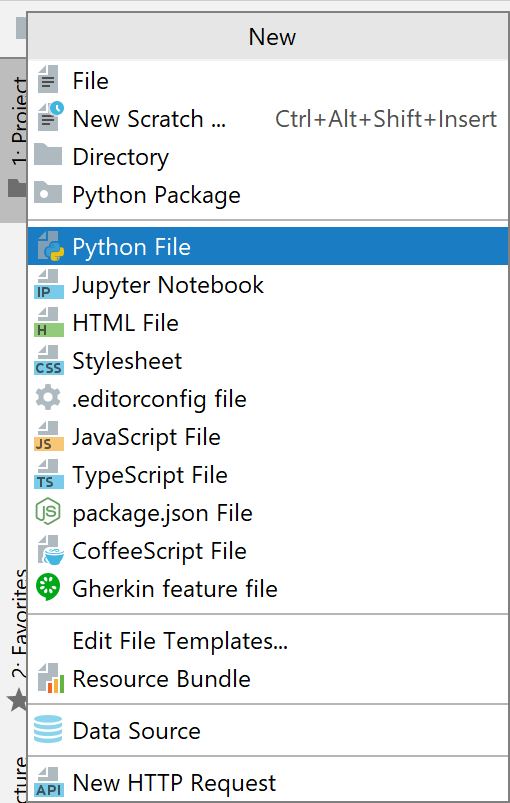Click the JavaScript File JS icon
This screenshot has height=803, width=510.
pyautogui.click(x=49, y=436)
